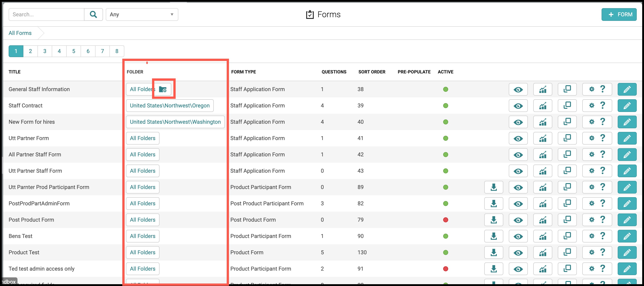Preview the All Partner Staff Form
The height and width of the screenshot is (286, 644).
tap(518, 155)
